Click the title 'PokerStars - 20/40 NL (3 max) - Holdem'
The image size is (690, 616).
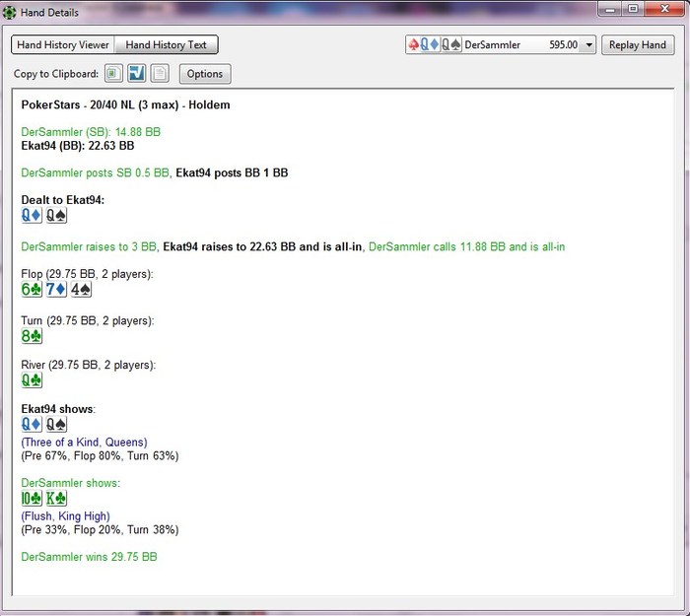click(x=125, y=104)
